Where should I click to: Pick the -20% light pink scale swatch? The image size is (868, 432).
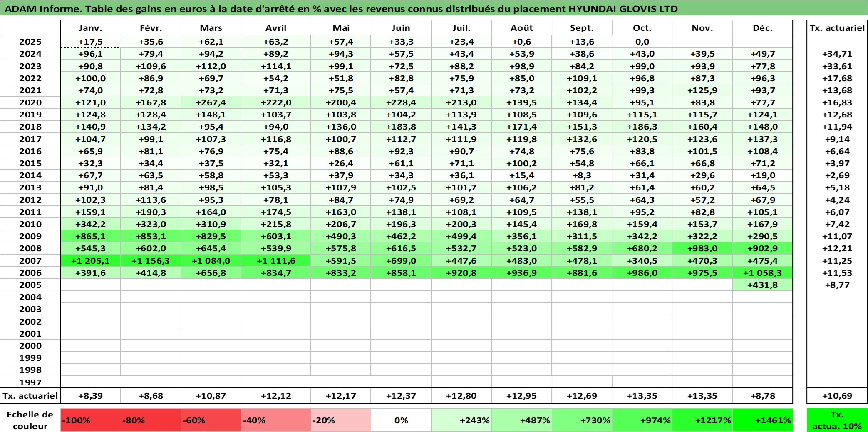click(x=341, y=420)
